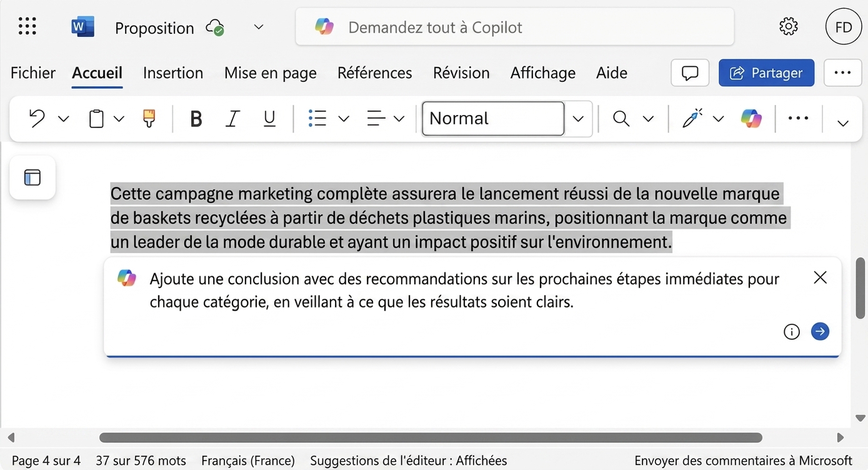Open the Aide tab

[612, 73]
